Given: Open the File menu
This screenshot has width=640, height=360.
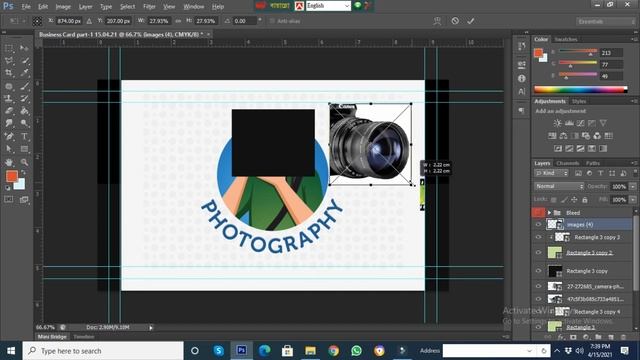Looking at the screenshot, I should (x=26, y=7).
